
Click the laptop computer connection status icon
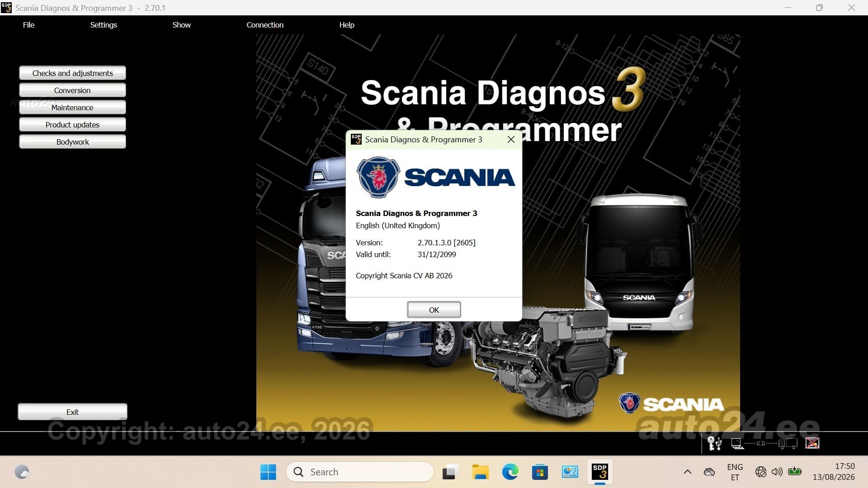[x=737, y=444]
